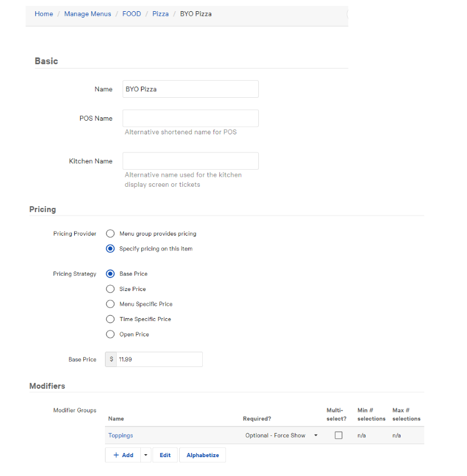Viewport: 467px width, 476px height.
Task: Click the Name input field
Action: [x=190, y=89]
